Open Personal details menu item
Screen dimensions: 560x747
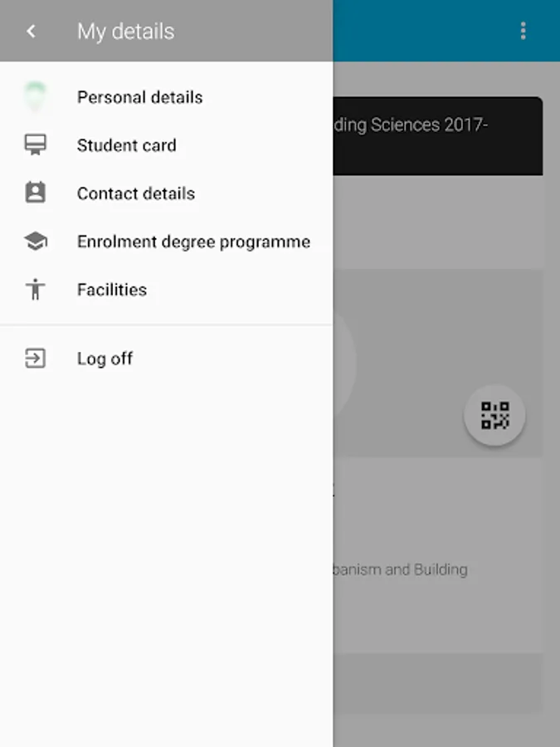point(166,97)
